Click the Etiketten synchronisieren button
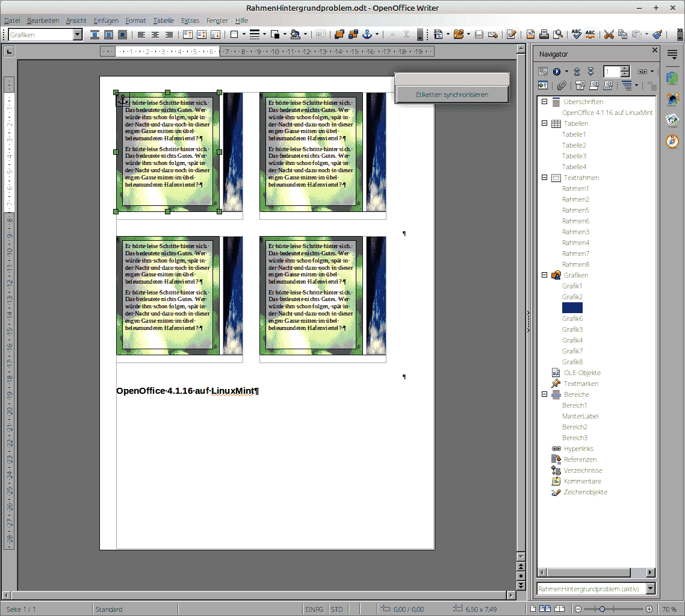 point(451,95)
